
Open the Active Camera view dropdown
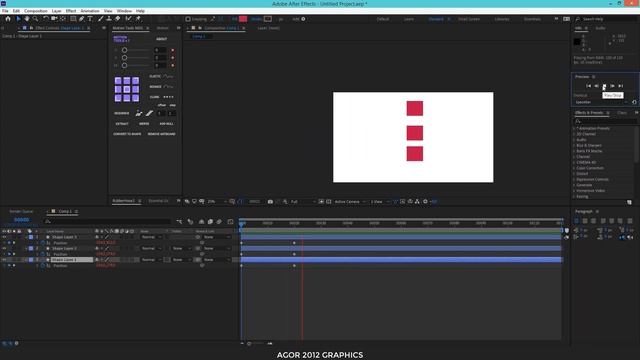350,201
